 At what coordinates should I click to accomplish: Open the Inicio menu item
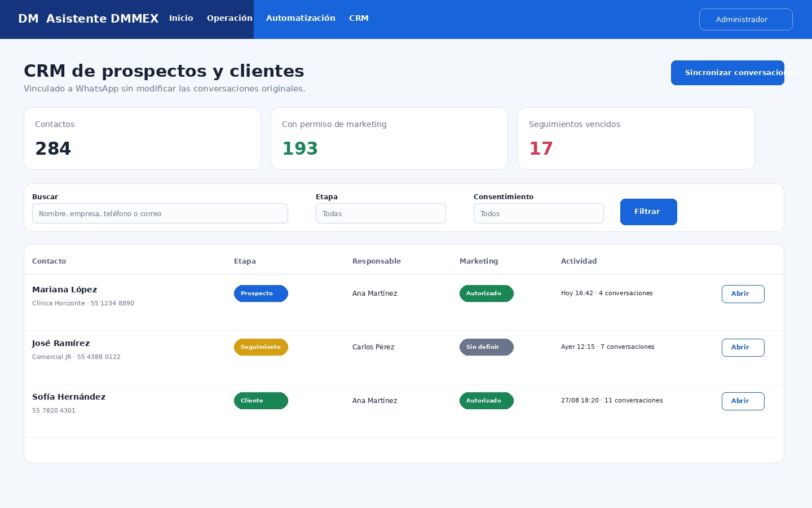click(x=181, y=18)
